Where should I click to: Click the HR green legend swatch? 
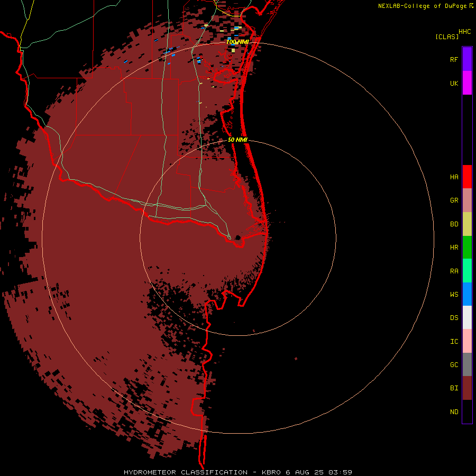tap(467, 248)
